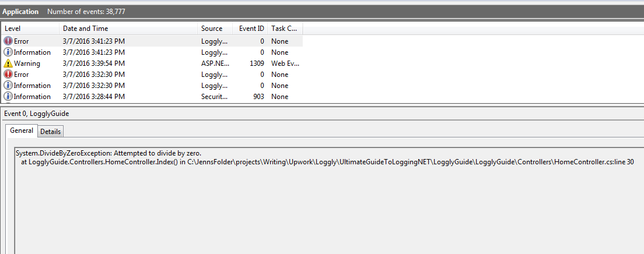Click the Information icon for the 3:41:23 PM event
Viewport: 644px width, 254px height.
pyautogui.click(x=8, y=52)
